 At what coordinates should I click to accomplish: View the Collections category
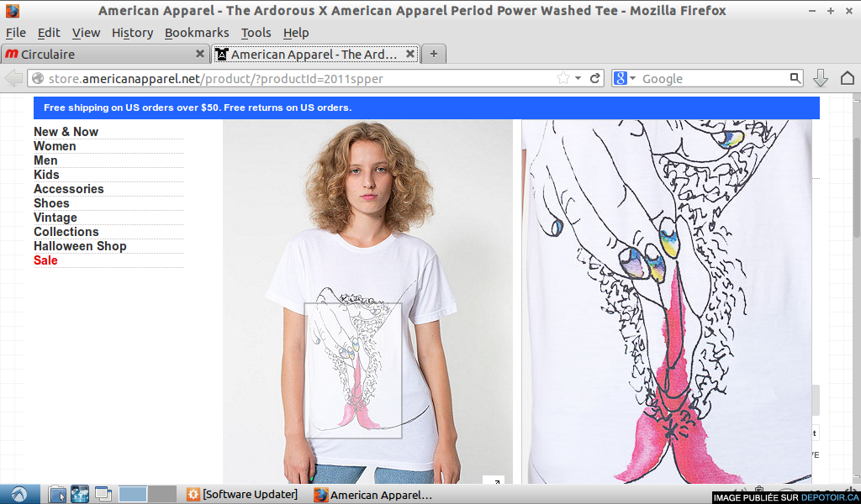66,232
